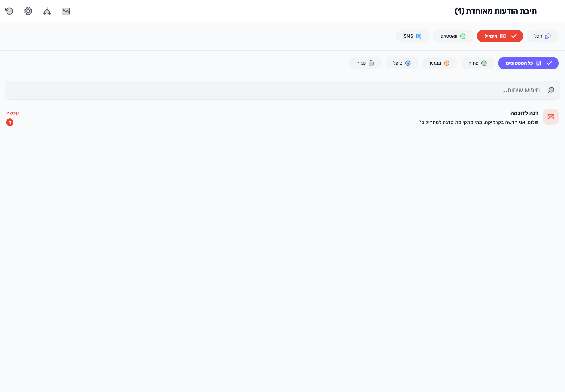Image resolution: width=565 pixels, height=392 pixels.
Task: Open conversation from דנה לדוגמה
Action: (x=282, y=117)
